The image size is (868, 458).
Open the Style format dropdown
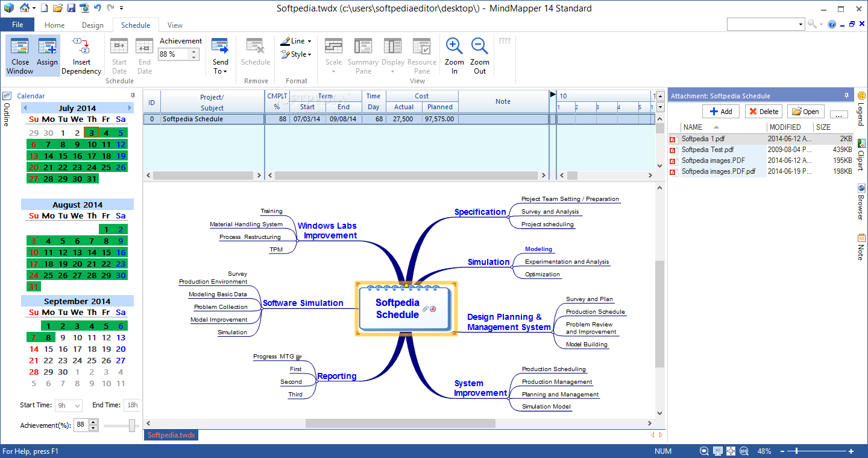296,54
